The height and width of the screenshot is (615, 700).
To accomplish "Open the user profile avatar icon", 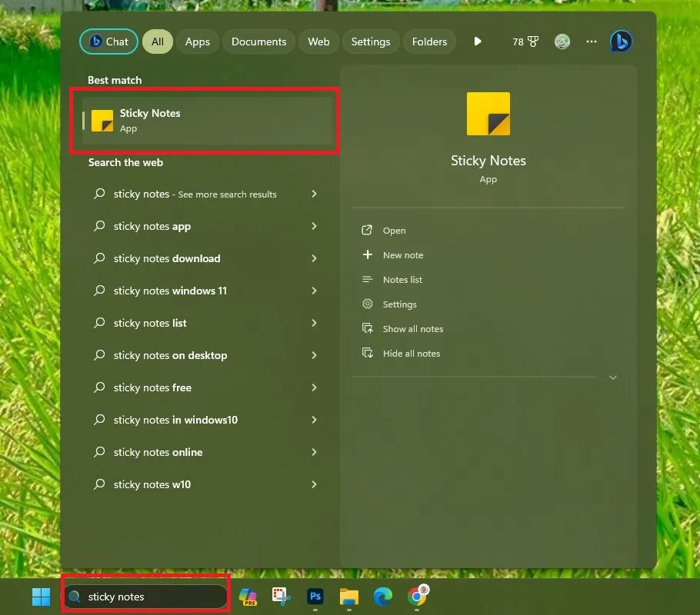I will pyautogui.click(x=562, y=42).
